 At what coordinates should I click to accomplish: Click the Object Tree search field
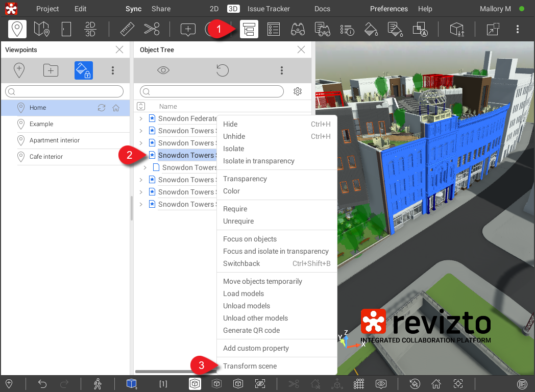click(x=212, y=91)
